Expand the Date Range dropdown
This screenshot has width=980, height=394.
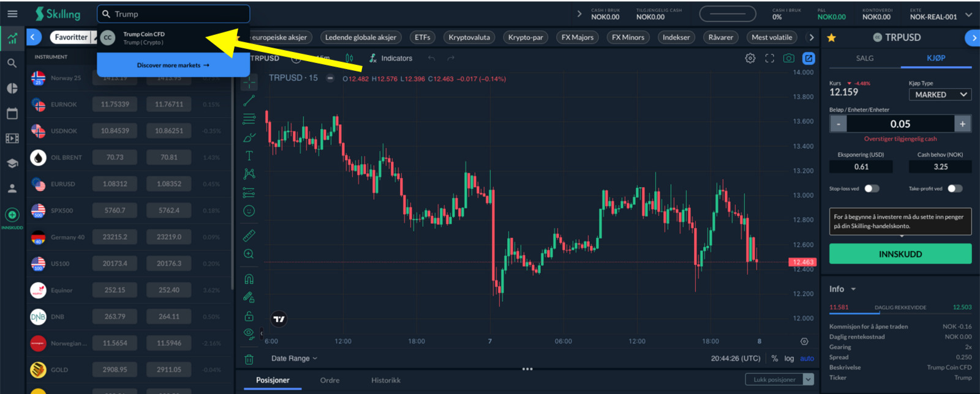(x=294, y=359)
